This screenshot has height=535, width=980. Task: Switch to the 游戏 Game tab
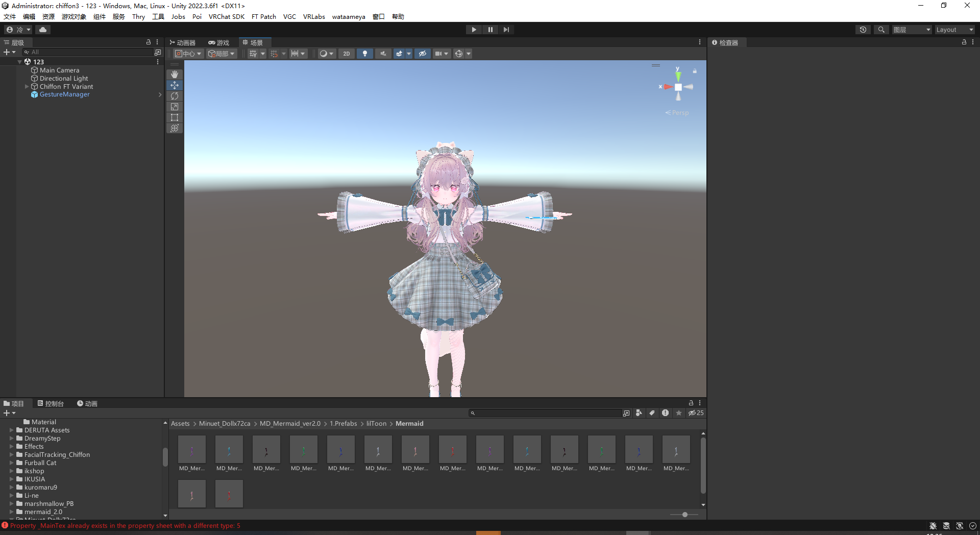click(x=219, y=43)
